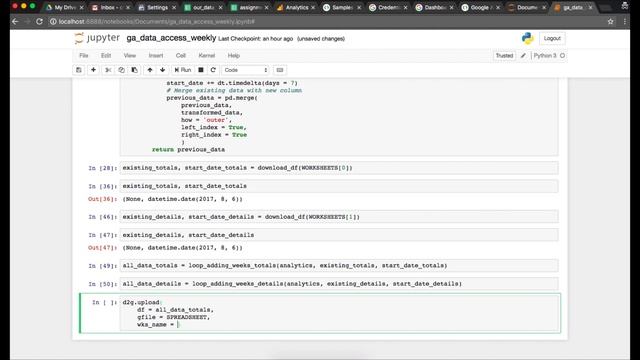This screenshot has width=640, height=360.
Task: Click the 'gfile = SPREADSHEET,' line
Action: click(173, 317)
